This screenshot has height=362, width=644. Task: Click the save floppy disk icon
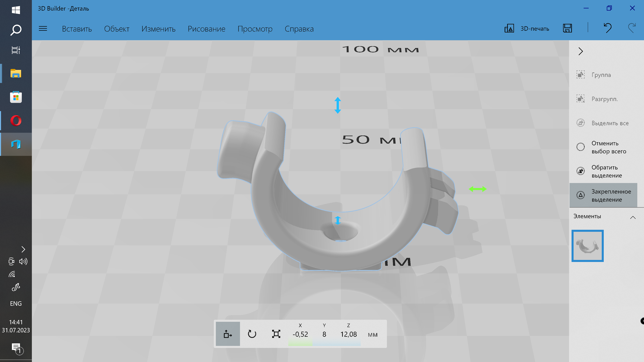pyautogui.click(x=567, y=28)
